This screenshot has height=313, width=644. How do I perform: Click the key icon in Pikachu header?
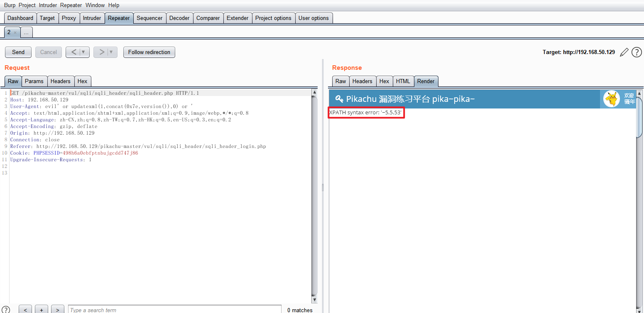point(339,99)
